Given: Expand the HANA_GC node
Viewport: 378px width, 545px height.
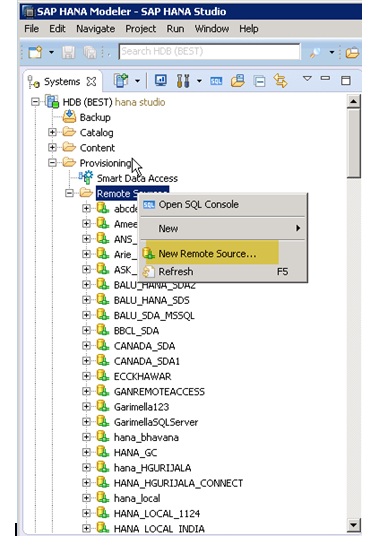Looking at the screenshot, I should pos(86,452).
